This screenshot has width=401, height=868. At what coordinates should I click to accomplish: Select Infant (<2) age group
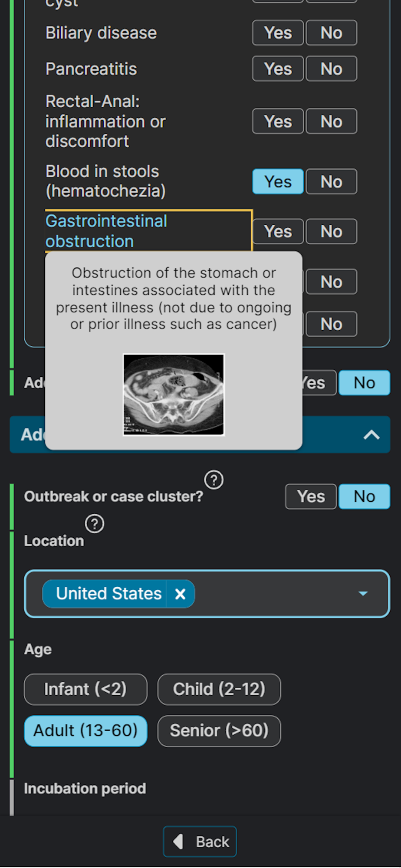click(85, 689)
